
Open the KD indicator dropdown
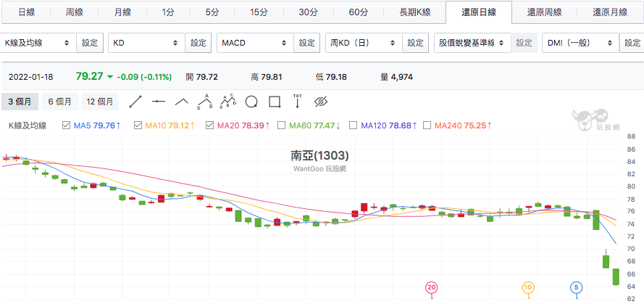[x=146, y=43]
